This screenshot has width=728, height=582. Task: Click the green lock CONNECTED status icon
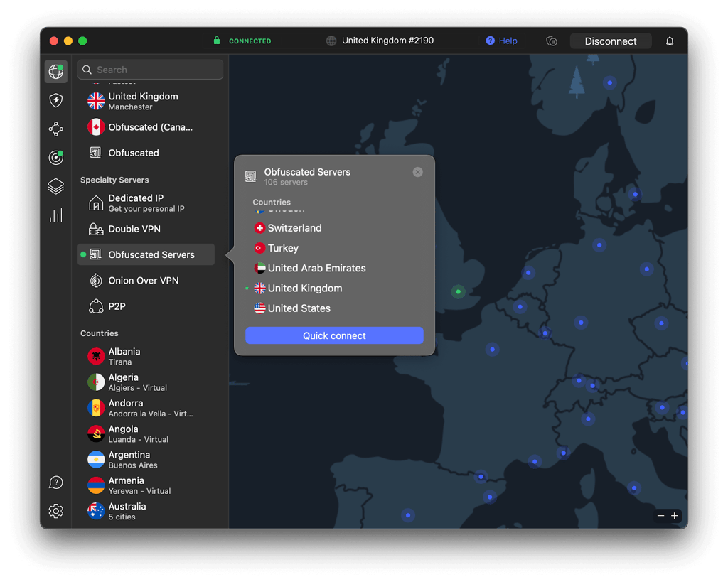click(217, 41)
